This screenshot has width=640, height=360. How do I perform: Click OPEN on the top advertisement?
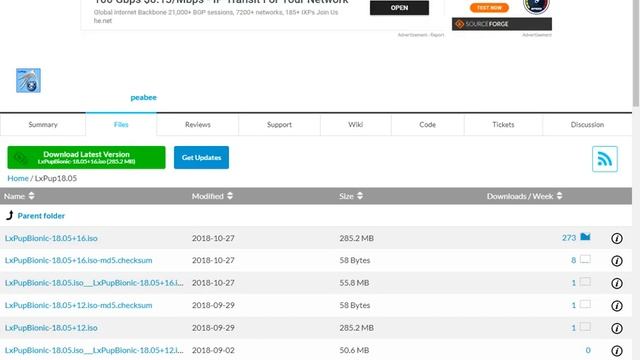pyautogui.click(x=399, y=7)
